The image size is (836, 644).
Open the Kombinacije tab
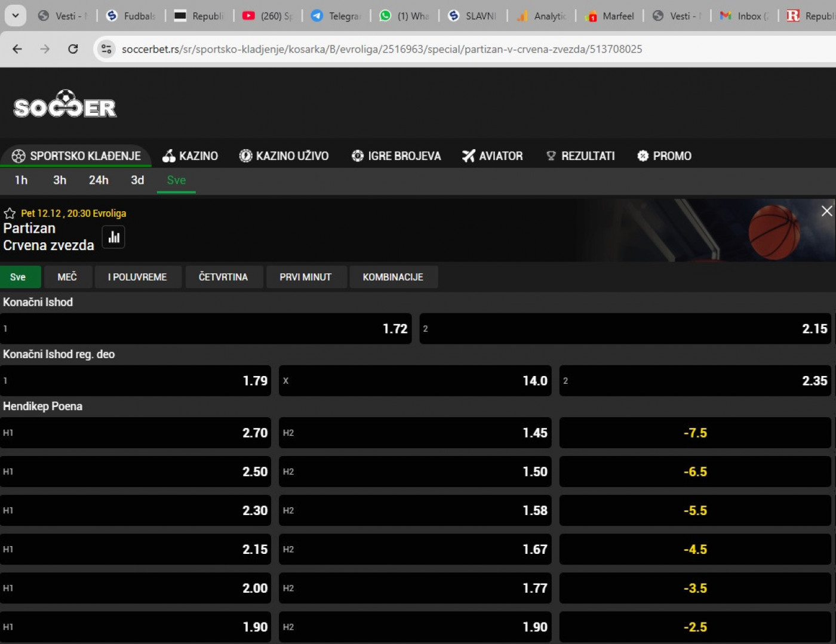(x=393, y=277)
